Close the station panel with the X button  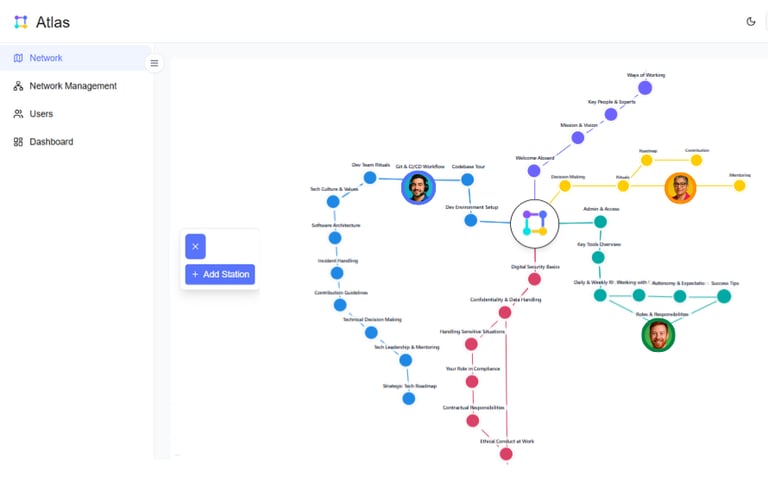click(195, 246)
